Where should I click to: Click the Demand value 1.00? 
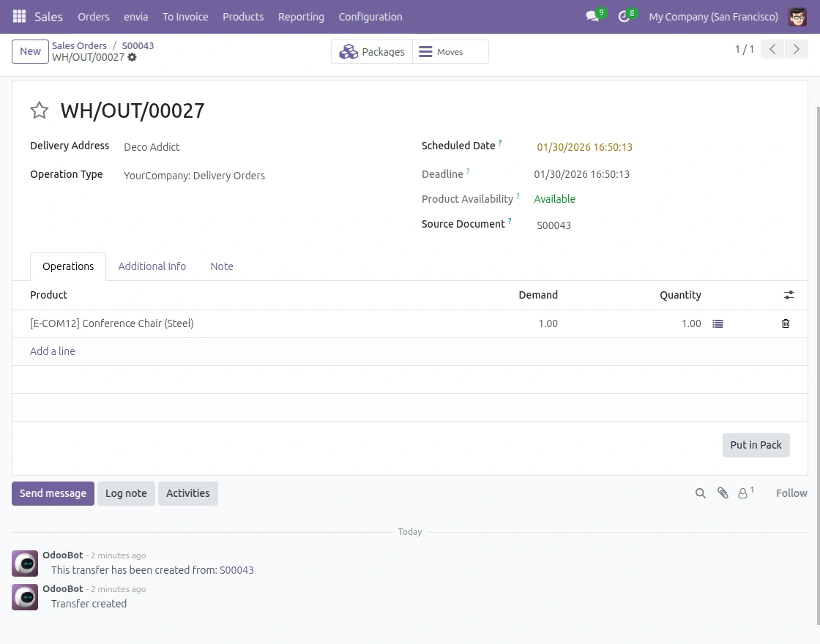tap(548, 323)
